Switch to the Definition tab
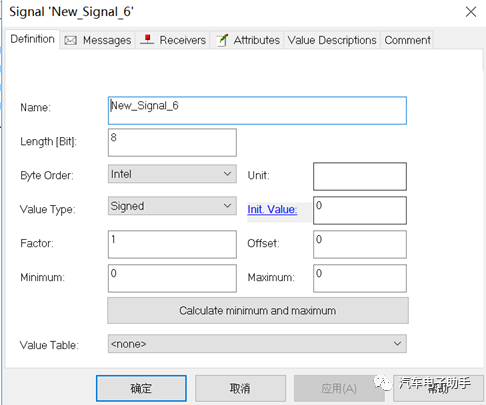The width and height of the screenshot is (486, 405). click(x=32, y=39)
